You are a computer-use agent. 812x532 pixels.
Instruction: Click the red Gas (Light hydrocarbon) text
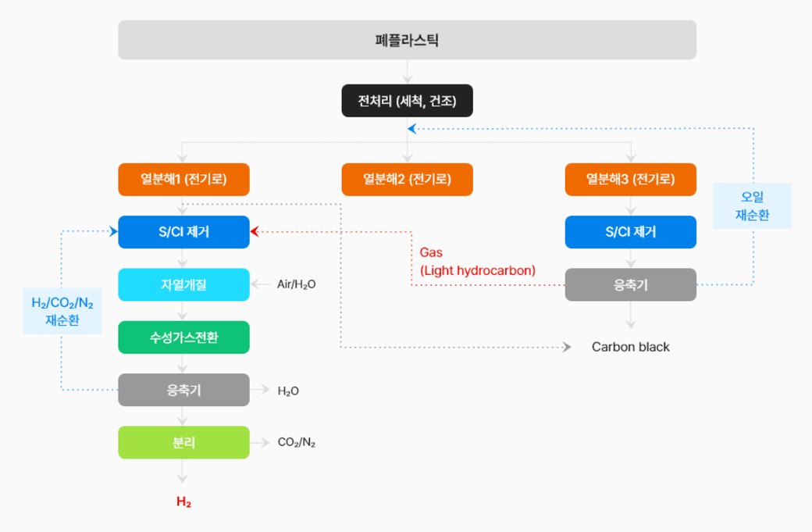pyautogui.click(x=477, y=262)
